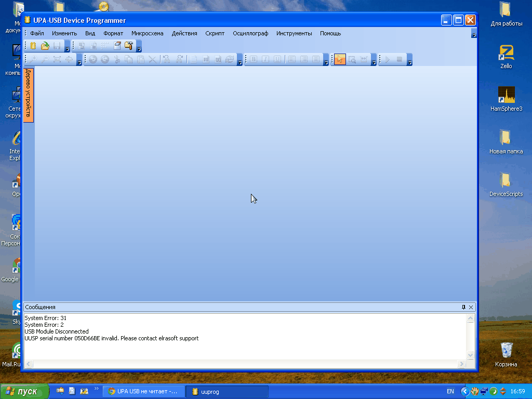Image resolution: width=532 pixels, height=399 pixels.
Task: Select the arrow pointer tool
Action: coord(340,59)
